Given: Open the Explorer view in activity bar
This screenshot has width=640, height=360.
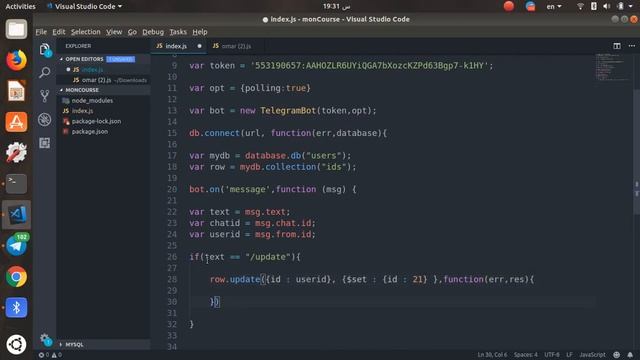Looking at the screenshot, I should [45, 50].
